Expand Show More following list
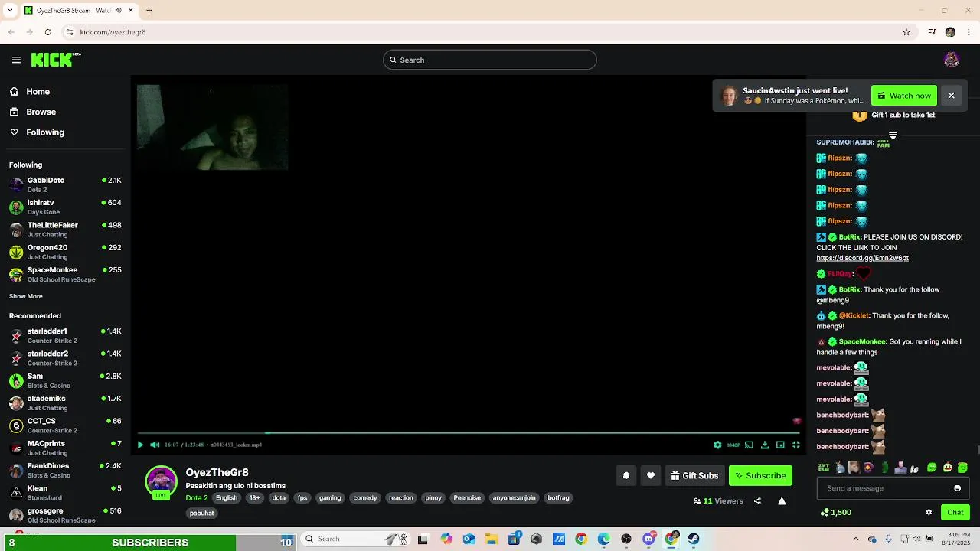Image resolution: width=980 pixels, height=551 pixels. pos(26,296)
